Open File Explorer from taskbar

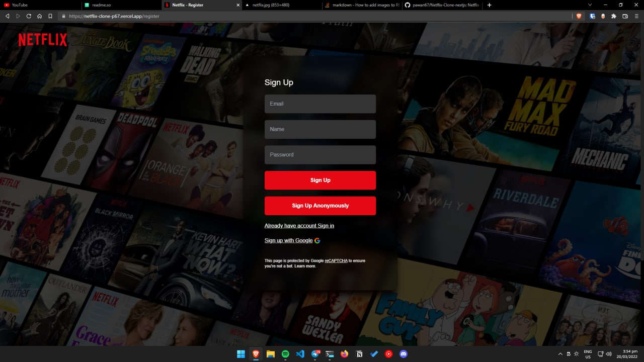tap(271, 354)
